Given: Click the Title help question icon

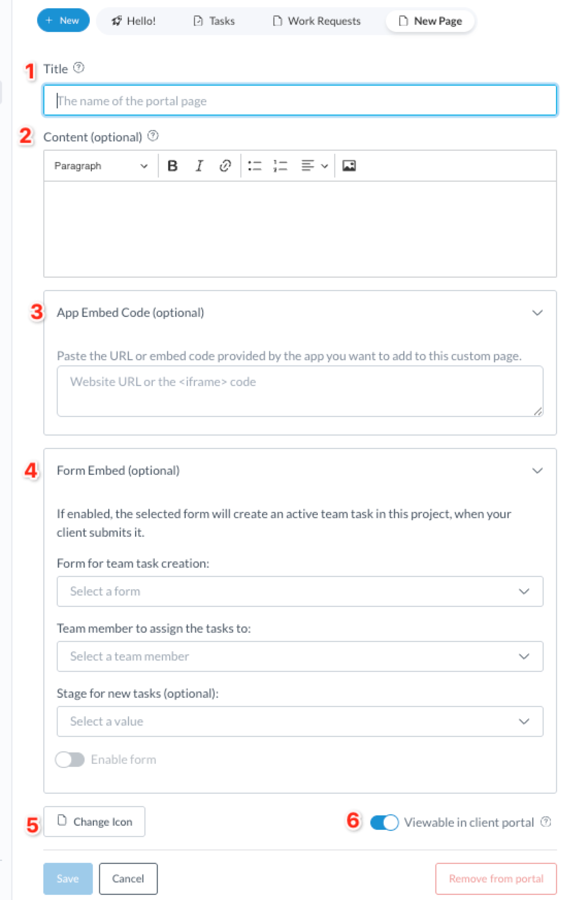Looking at the screenshot, I should click(78, 68).
